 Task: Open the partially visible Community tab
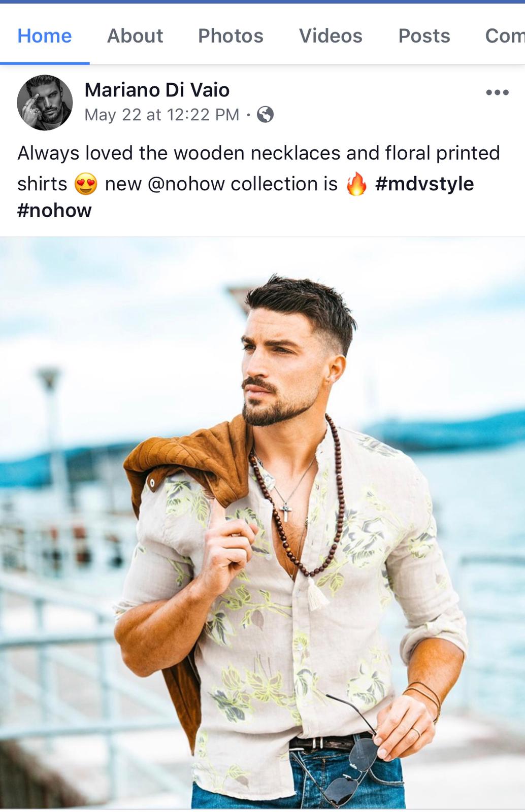pyautogui.click(x=505, y=36)
